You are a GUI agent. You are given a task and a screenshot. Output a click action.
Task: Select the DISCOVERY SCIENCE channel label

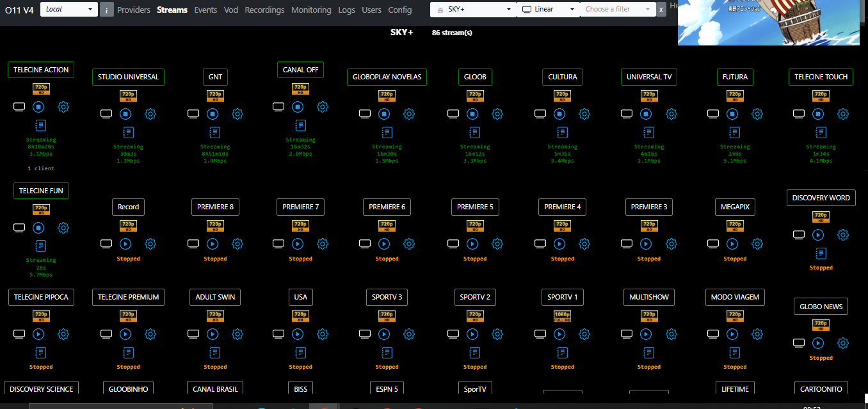click(x=41, y=388)
